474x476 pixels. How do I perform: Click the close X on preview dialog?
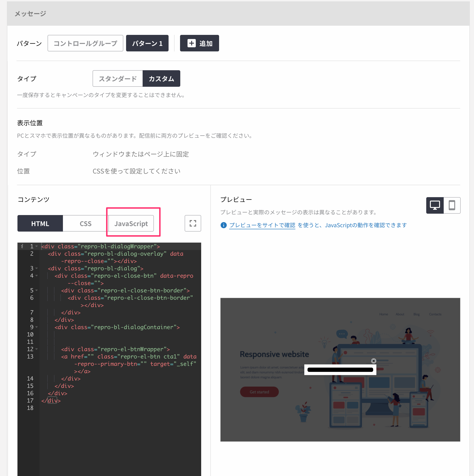[x=373, y=361]
